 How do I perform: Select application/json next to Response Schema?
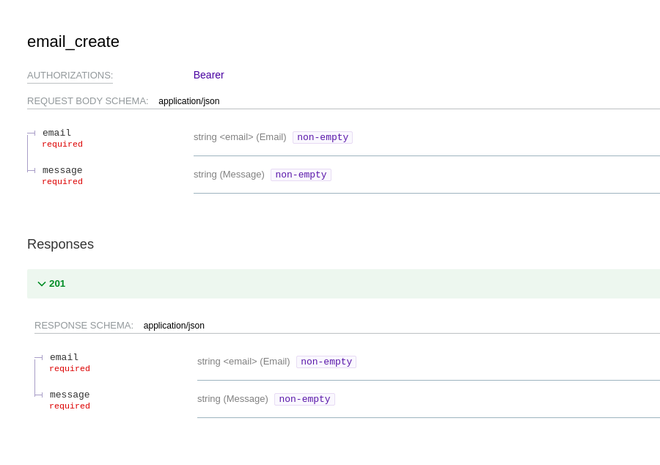(x=174, y=326)
